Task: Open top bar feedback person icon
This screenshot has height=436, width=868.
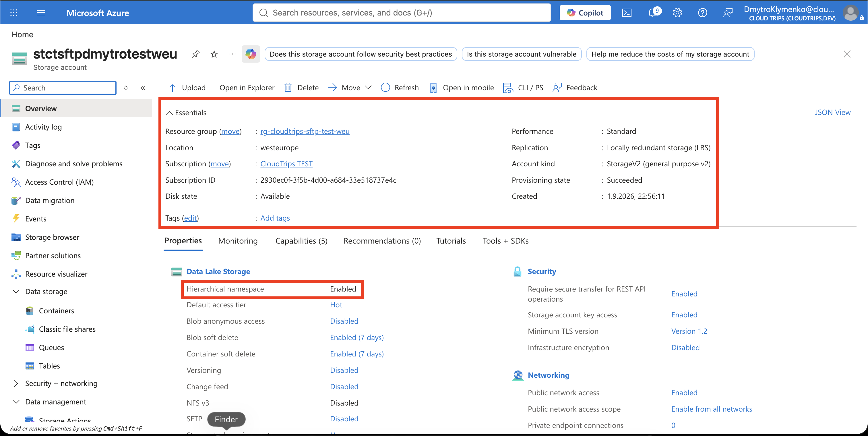Action: click(x=728, y=13)
